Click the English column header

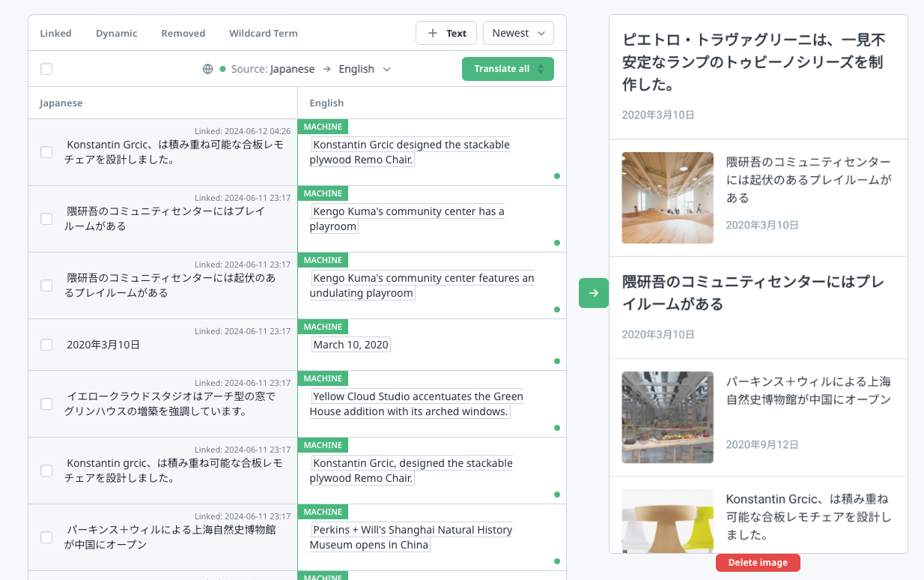point(326,103)
